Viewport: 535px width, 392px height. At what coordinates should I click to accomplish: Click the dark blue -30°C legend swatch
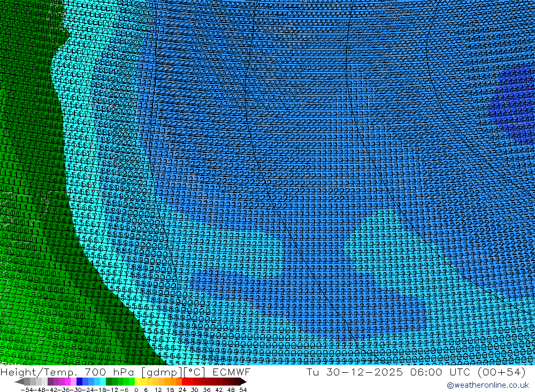(79, 381)
